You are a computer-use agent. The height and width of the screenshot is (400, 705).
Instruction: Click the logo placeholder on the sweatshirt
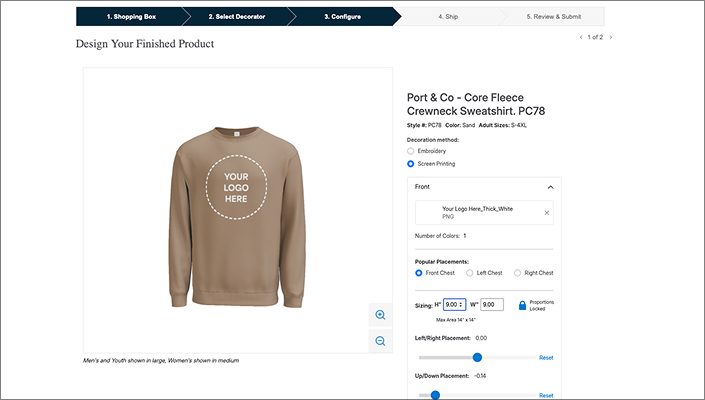click(236, 186)
